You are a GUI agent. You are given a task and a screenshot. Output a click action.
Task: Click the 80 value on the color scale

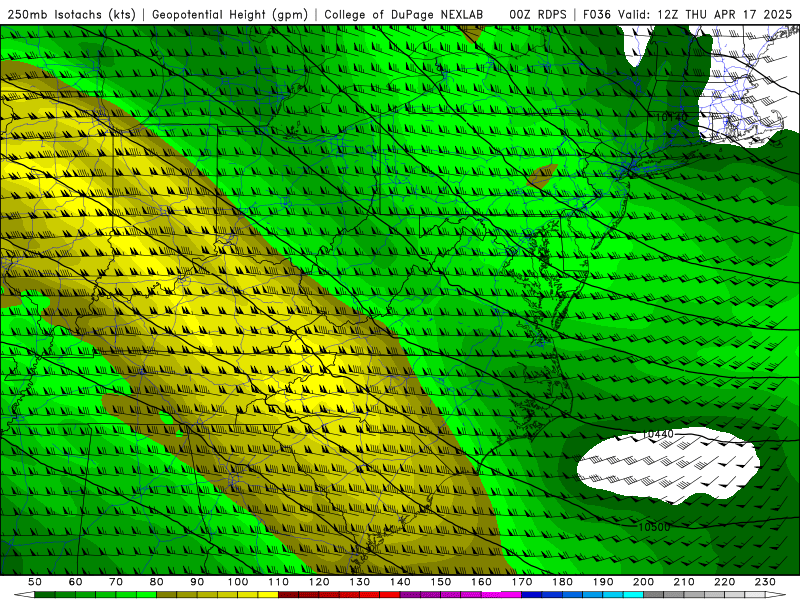tap(157, 582)
